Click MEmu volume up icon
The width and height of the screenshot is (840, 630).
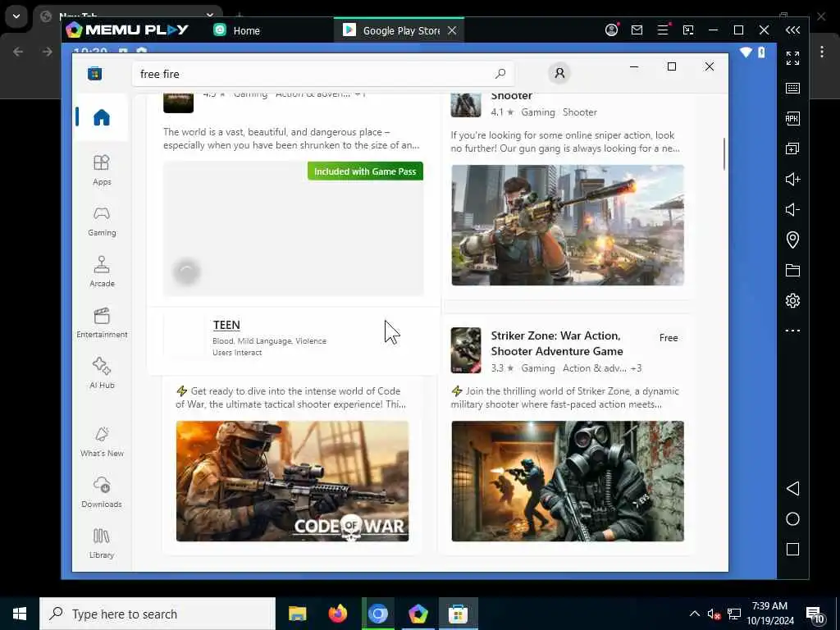pos(792,179)
